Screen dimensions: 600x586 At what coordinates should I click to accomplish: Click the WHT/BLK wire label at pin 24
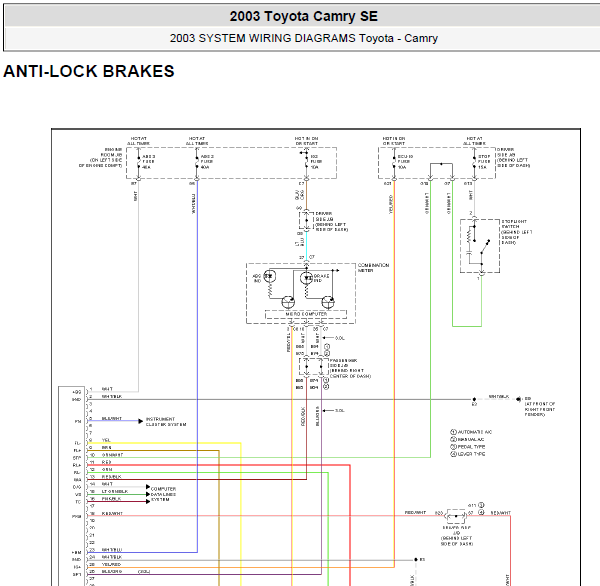(112, 557)
